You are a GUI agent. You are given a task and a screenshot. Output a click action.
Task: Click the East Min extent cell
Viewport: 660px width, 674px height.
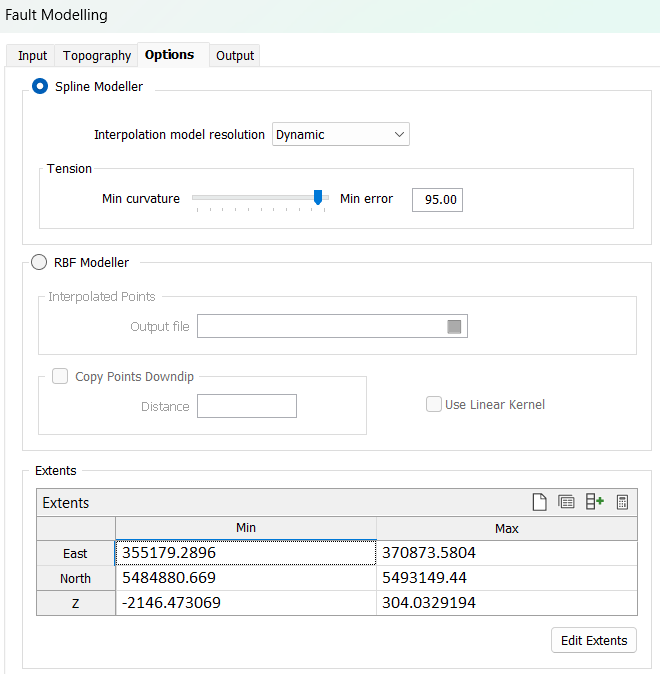pyautogui.click(x=246, y=553)
